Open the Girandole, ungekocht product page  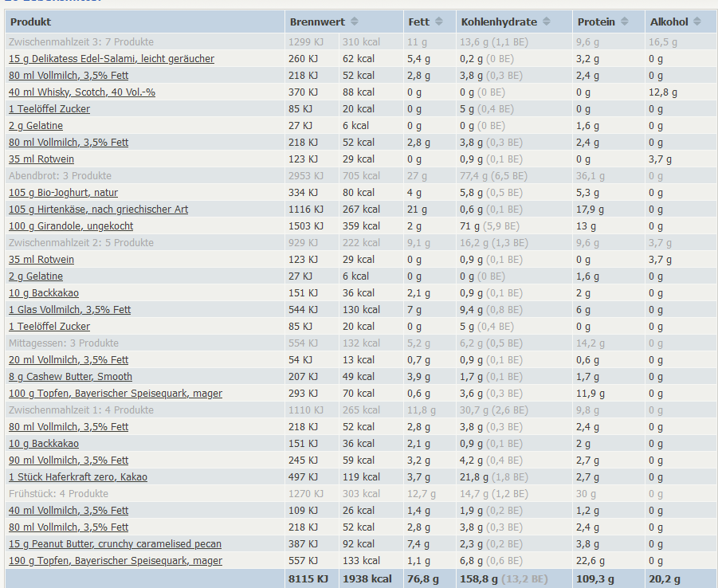coord(70,225)
